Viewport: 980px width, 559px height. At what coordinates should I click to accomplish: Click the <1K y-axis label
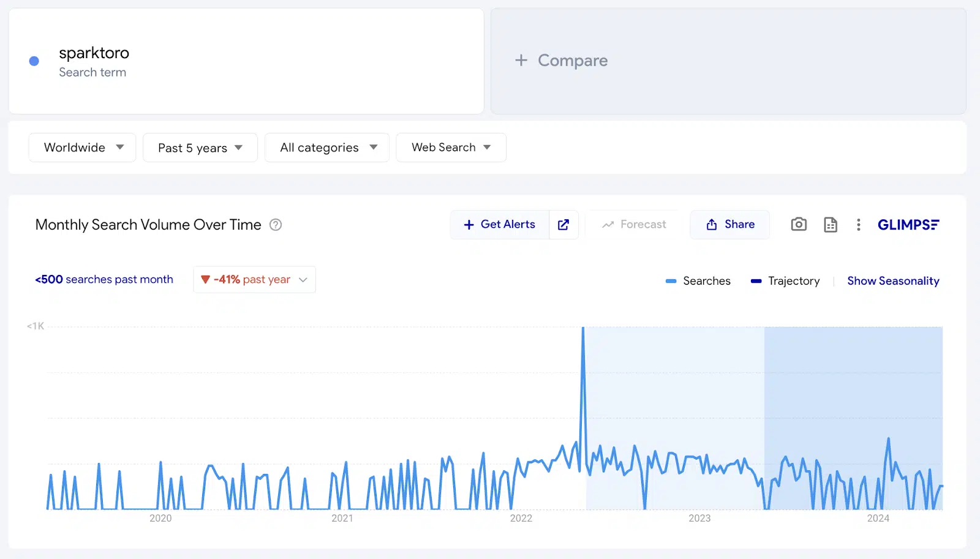point(36,326)
